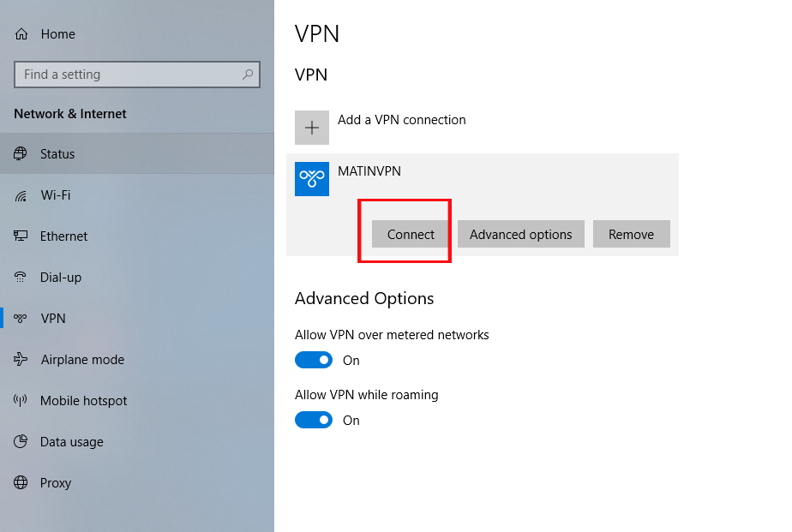The width and height of the screenshot is (792, 532).
Task: Click the plus icon to add VPN
Action: [x=312, y=128]
